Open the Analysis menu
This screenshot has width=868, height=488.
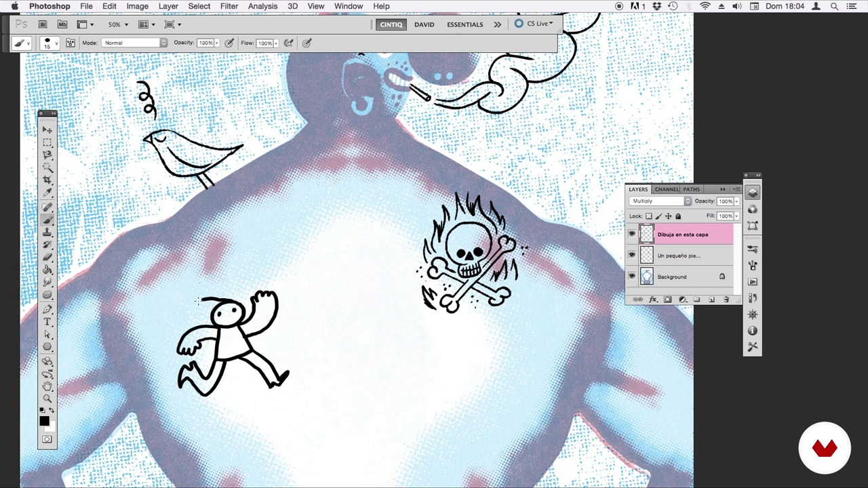[262, 6]
